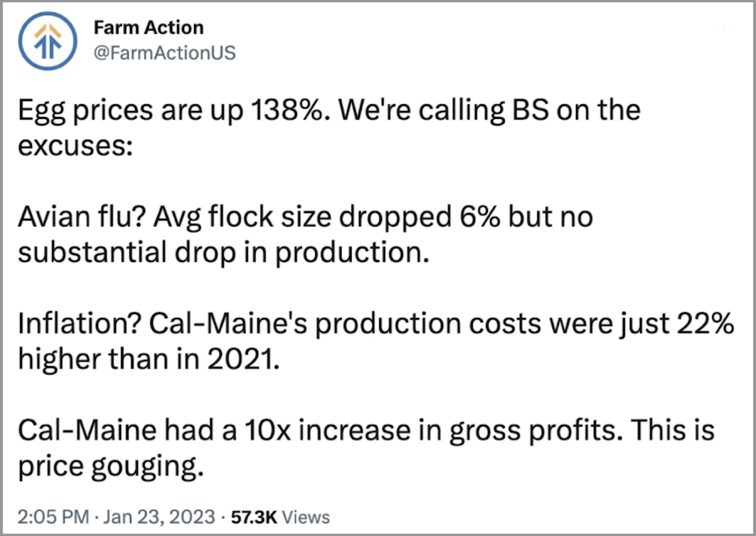The height and width of the screenshot is (536, 756).
Task: Click "Cal-Maine's production costs" phrase
Action: (346, 324)
